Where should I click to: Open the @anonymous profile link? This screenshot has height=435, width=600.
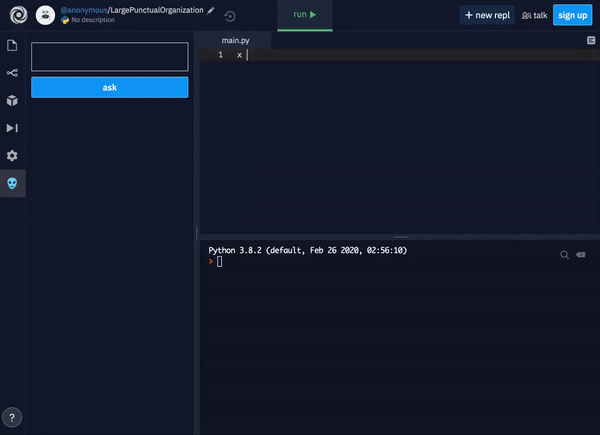84,10
